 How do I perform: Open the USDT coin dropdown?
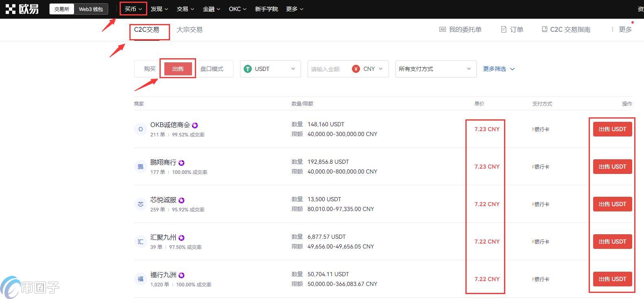(x=271, y=69)
